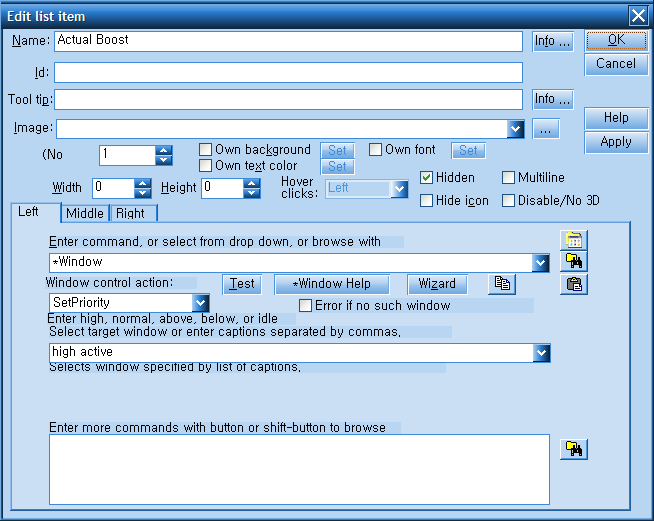This screenshot has height=521, width=654.
Task: Tick Error if no such window
Action: (x=305, y=305)
